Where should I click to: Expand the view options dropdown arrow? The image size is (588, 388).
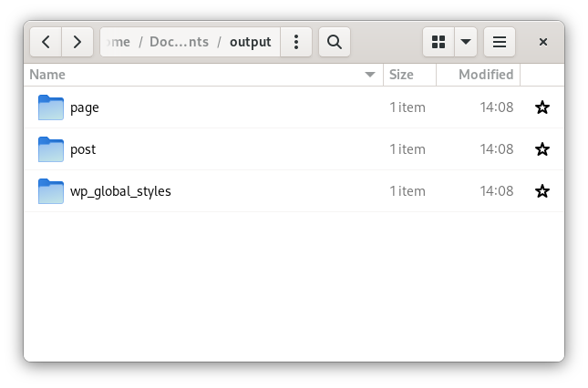(466, 42)
